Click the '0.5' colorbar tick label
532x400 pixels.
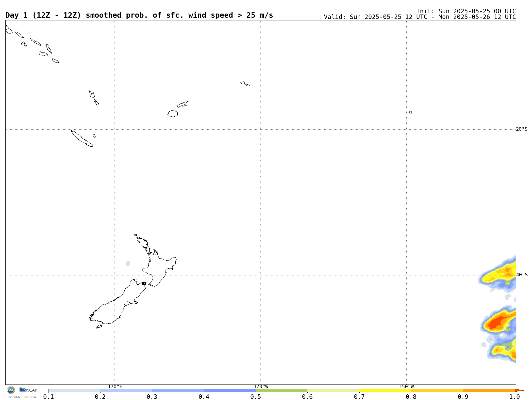click(256, 397)
